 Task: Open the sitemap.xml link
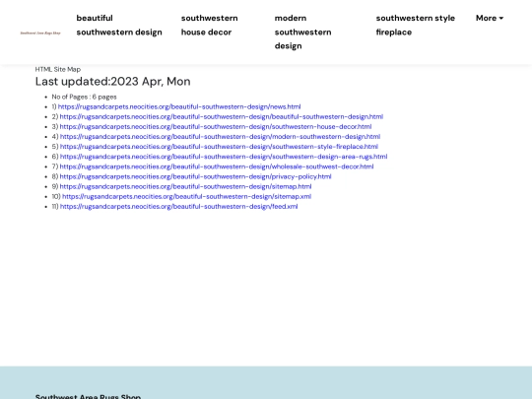click(186, 196)
